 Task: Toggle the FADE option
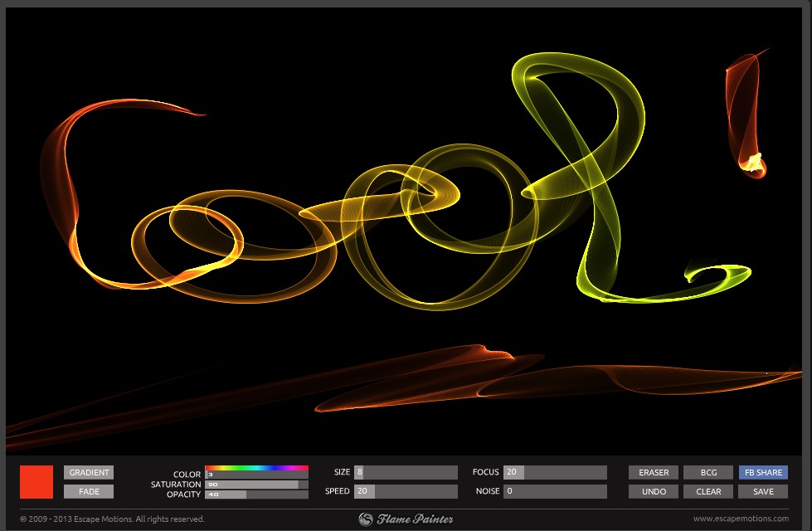click(x=89, y=491)
